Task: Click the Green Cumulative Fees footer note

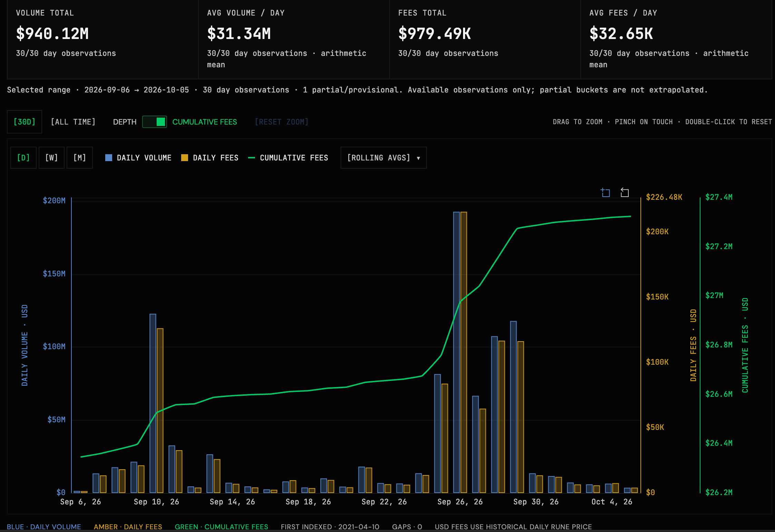Action: pos(221,527)
